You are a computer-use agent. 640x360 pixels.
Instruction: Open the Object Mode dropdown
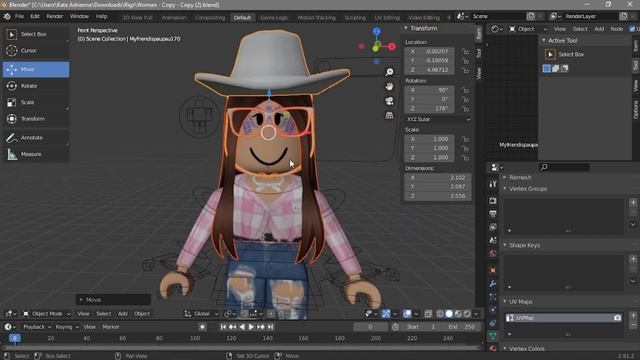(x=47, y=313)
